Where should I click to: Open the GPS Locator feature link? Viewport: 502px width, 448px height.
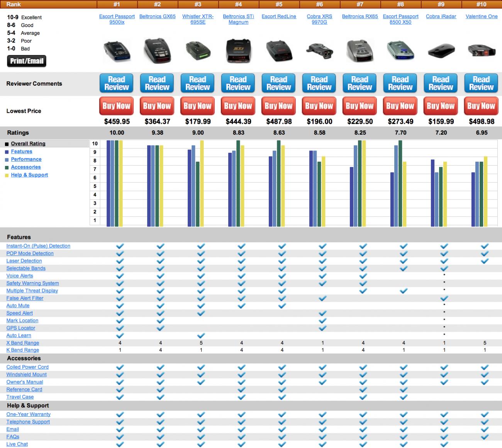[21, 328]
